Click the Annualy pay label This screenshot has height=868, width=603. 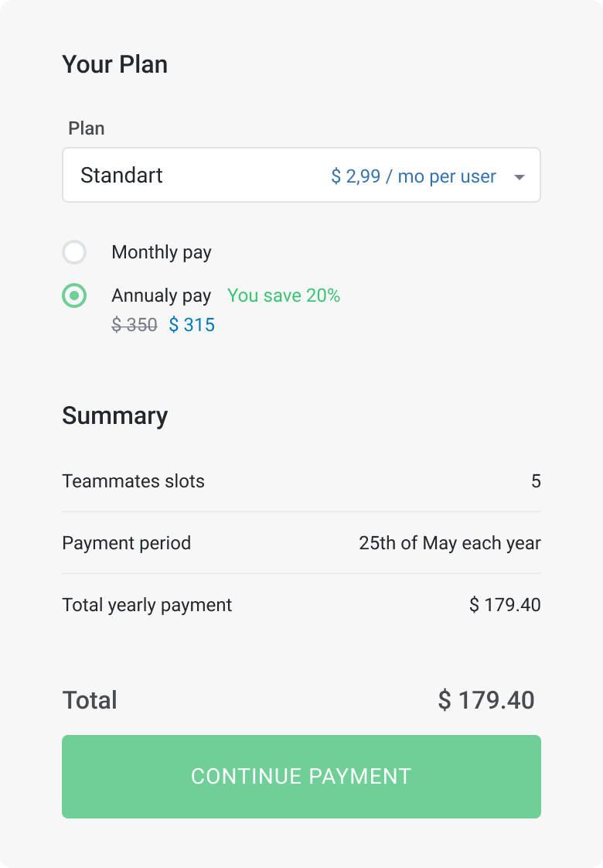[x=161, y=296]
